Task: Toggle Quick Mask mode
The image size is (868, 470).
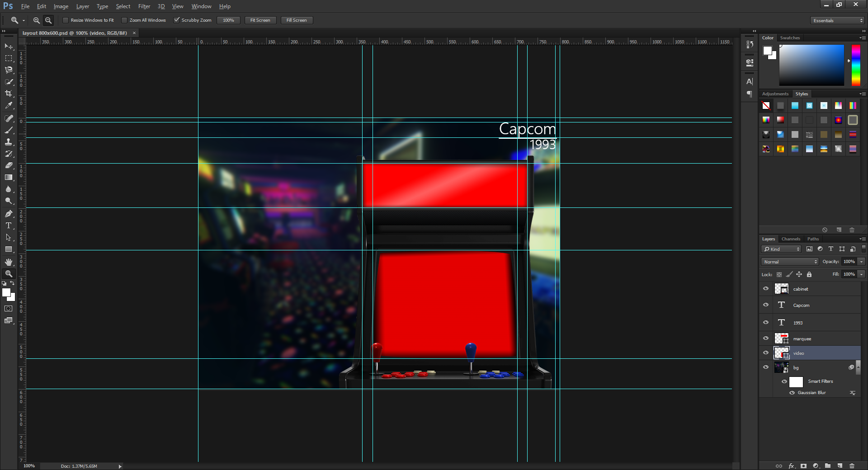Action: [9, 309]
